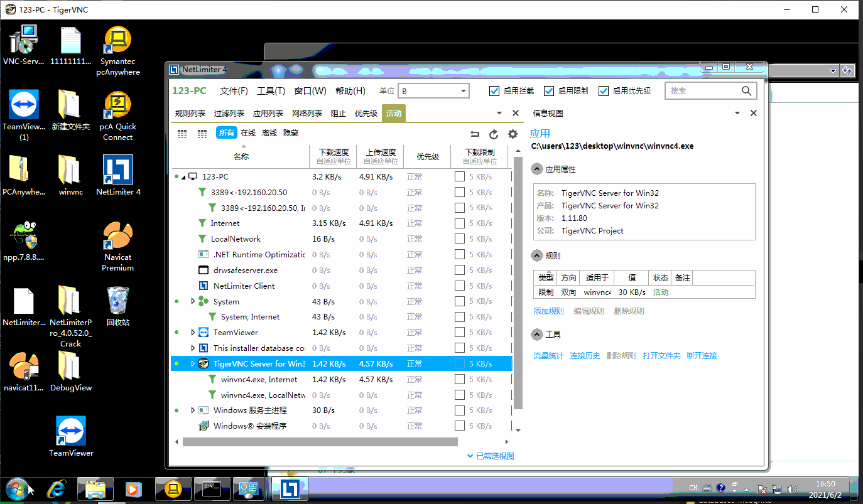Select the 11111111 text file icon
863x504 pixels.
coord(70,46)
